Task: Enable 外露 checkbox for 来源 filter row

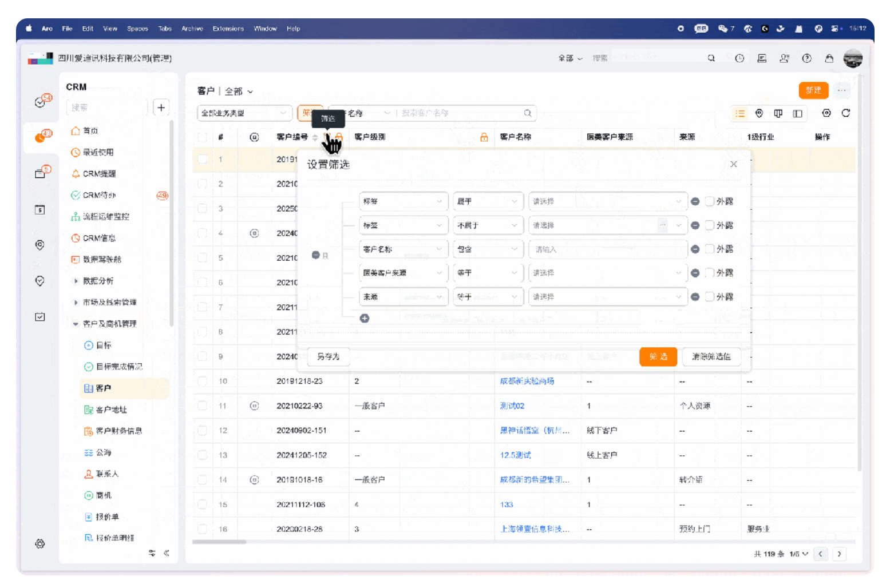Action: pyautogui.click(x=710, y=297)
